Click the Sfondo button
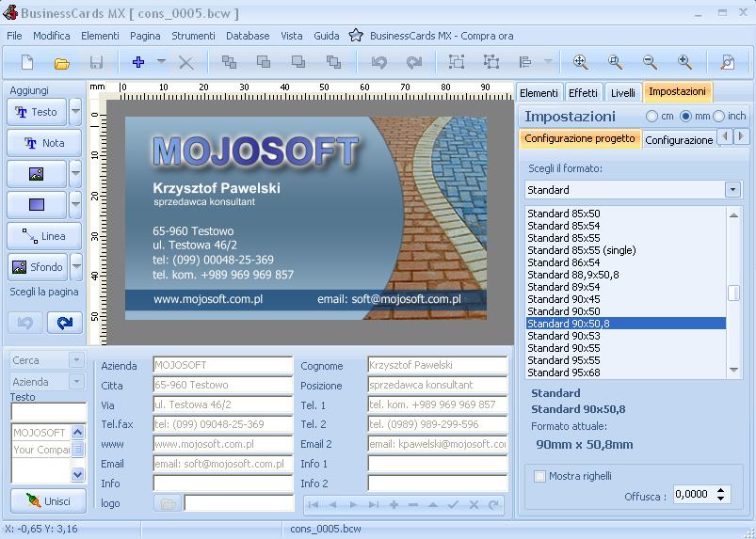Screen dimensions: 756x539 point(38,267)
